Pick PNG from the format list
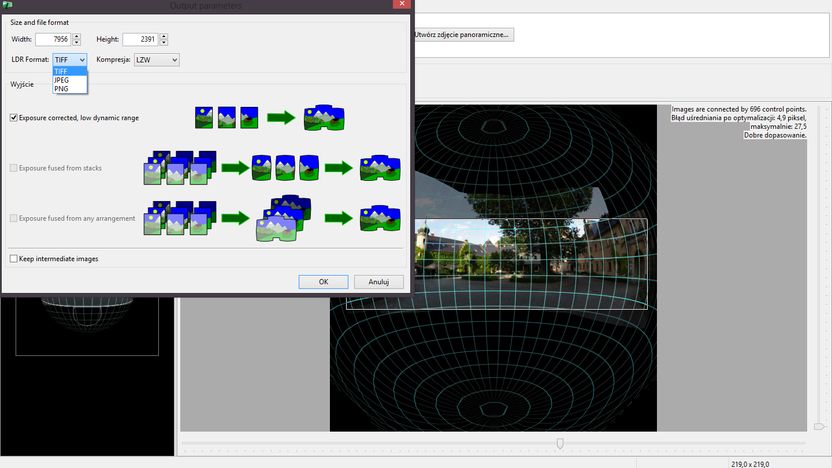Viewport: 832px width, 468px height. tap(70, 89)
